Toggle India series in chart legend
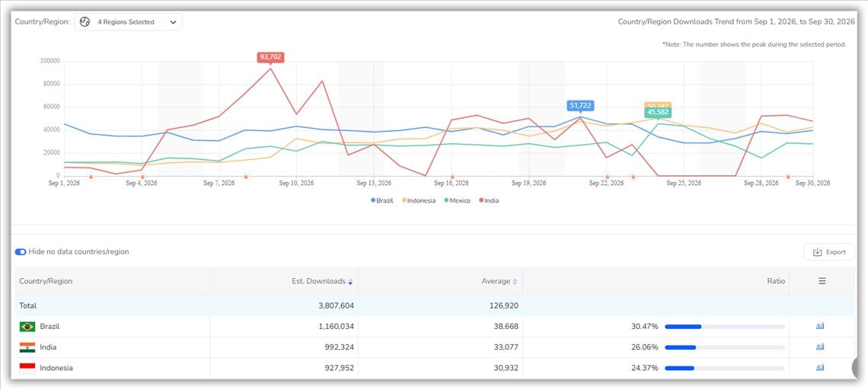This screenshot has width=868, height=390. pos(489,200)
